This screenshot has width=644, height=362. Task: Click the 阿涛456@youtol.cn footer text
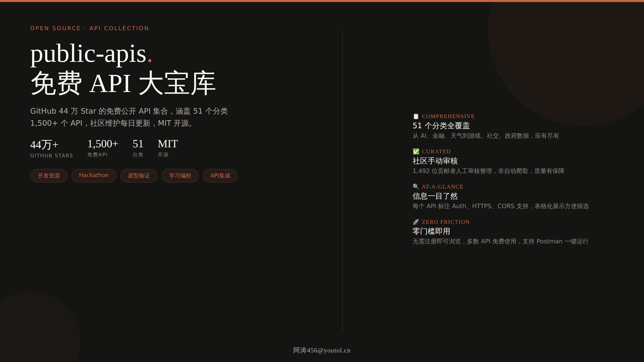pyautogui.click(x=322, y=350)
